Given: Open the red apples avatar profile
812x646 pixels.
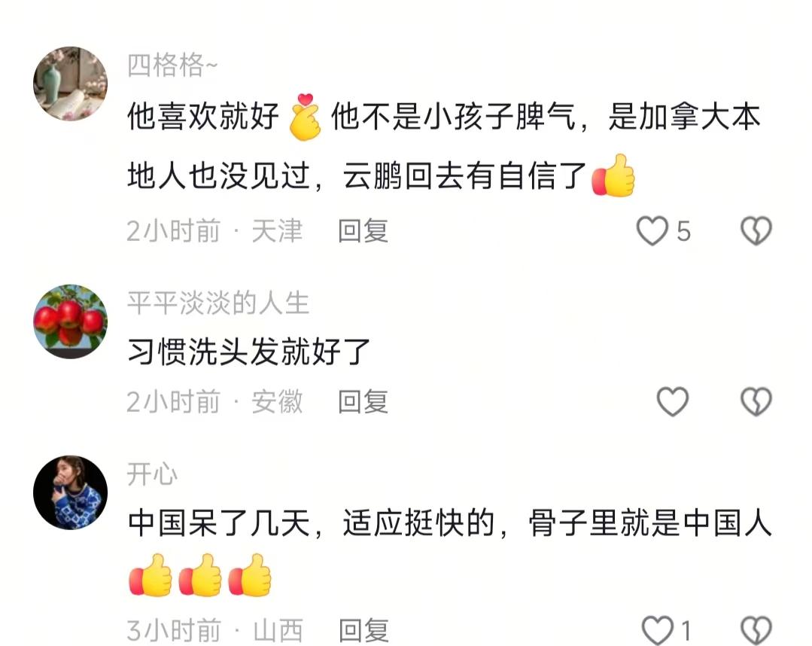Looking at the screenshot, I should click(x=71, y=321).
